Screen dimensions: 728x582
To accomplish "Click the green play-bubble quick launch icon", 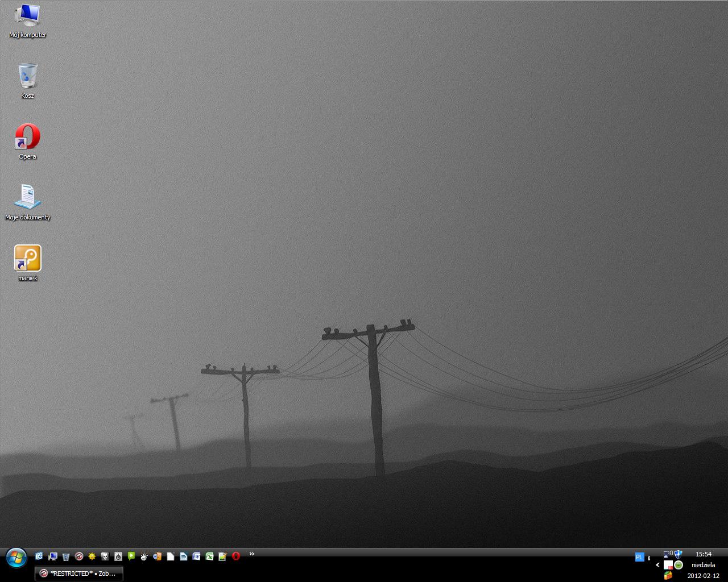I will coord(131,556).
